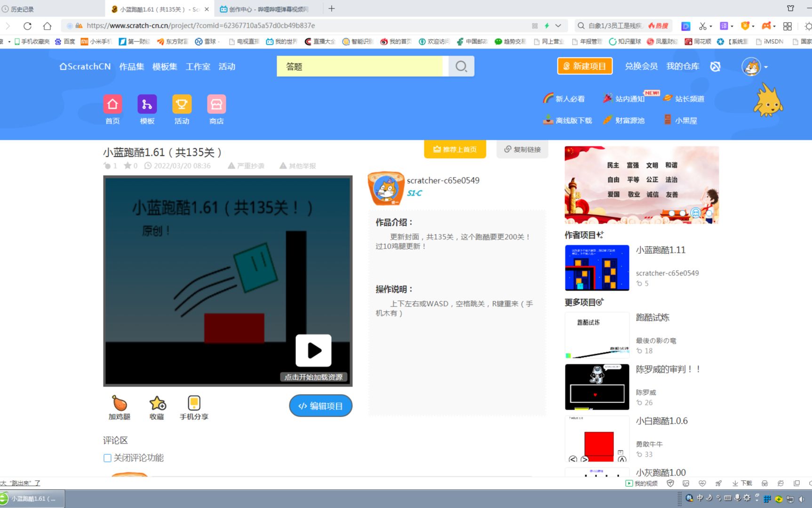Click the search magnifier icon
Image resolution: width=812 pixels, height=508 pixels.
coord(461,66)
